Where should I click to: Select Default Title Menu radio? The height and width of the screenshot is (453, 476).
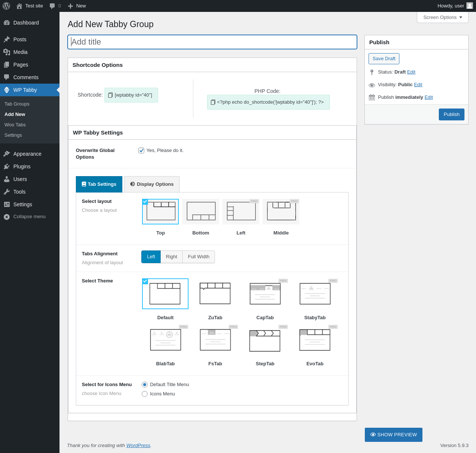(145, 385)
